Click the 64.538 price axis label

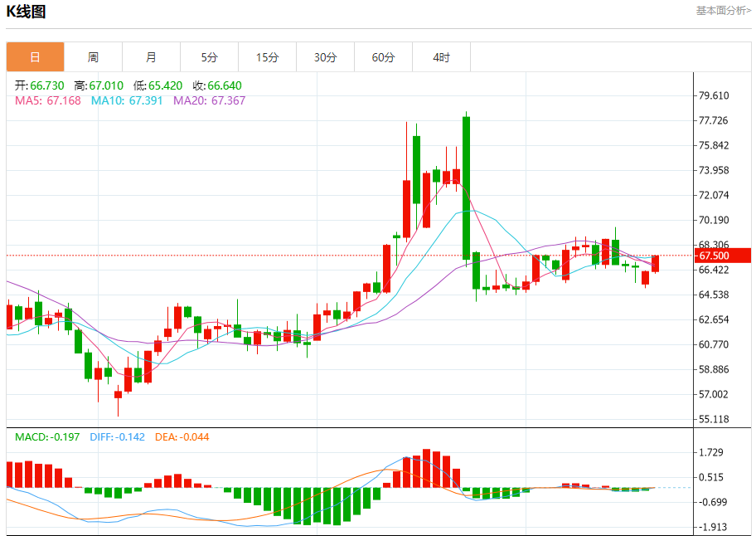pyautogui.click(x=714, y=295)
